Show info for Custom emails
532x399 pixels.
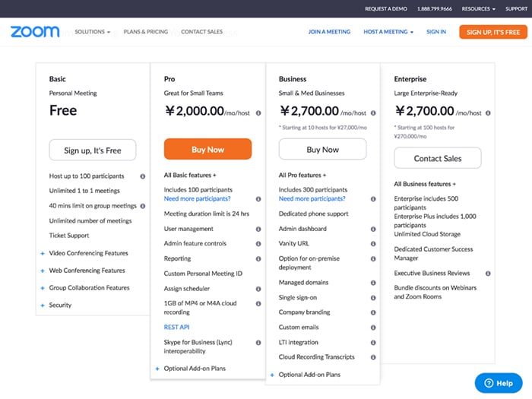(x=373, y=328)
